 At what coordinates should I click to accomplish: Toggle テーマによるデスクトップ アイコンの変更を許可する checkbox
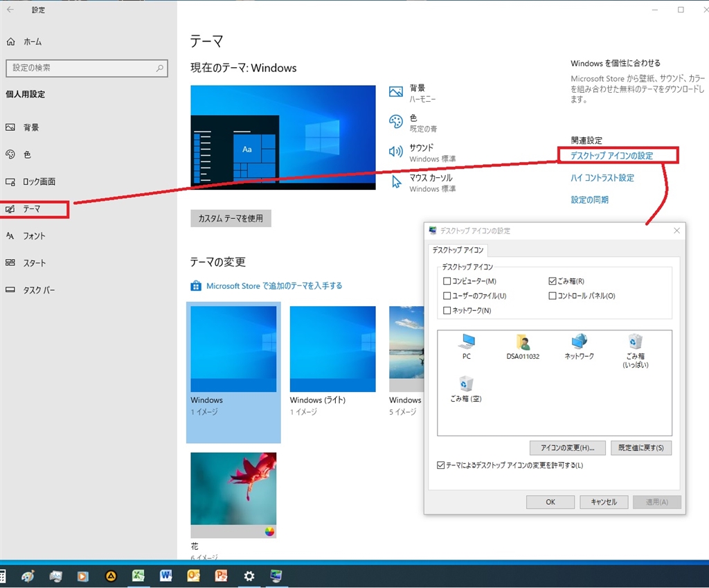[x=441, y=465]
